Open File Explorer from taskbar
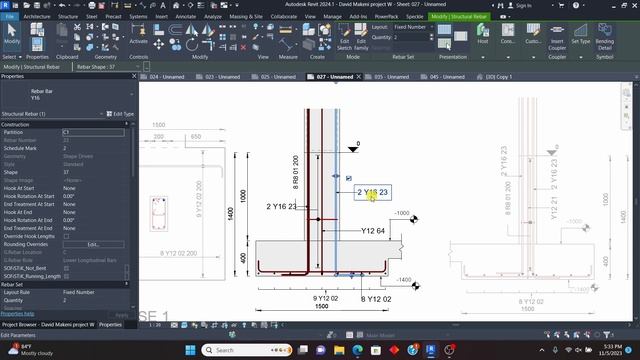The width and height of the screenshot is (640, 360). tap(339, 350)
